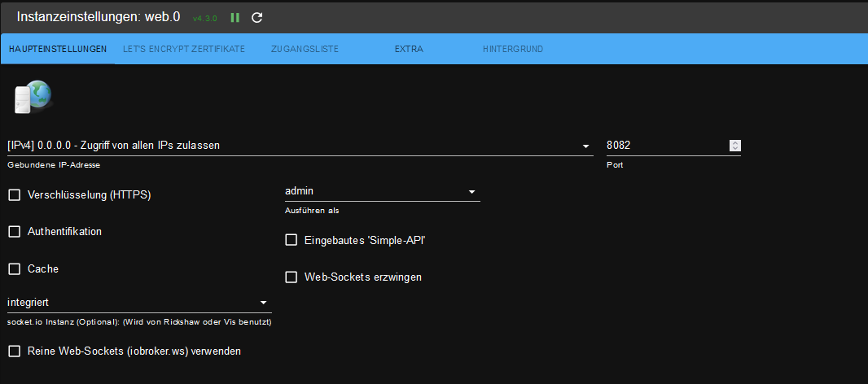Viewport: 868px width, 384px height.
Task: Switch to Let's Encrypt Zertifikate tab
Action: tap(183, 49)
